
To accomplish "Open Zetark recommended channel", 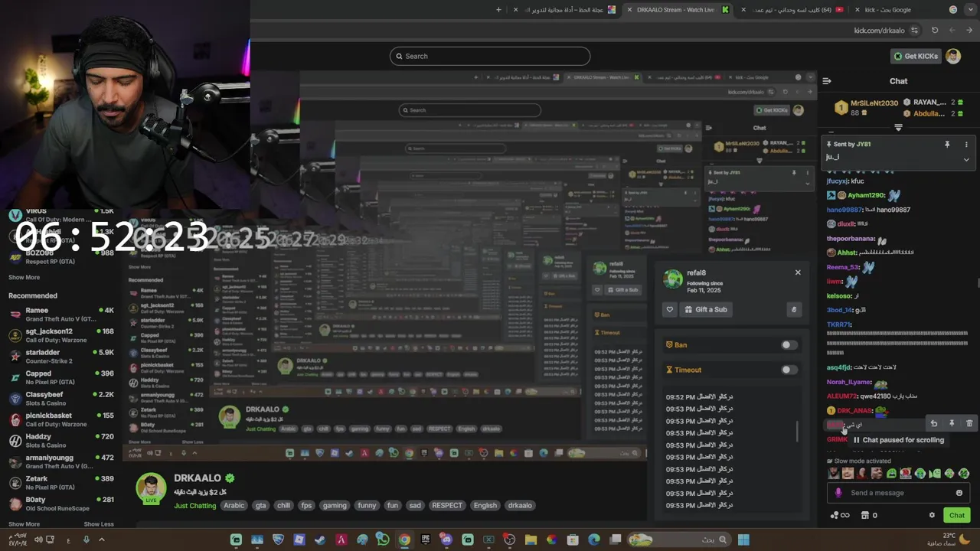I will coord(61,483).
